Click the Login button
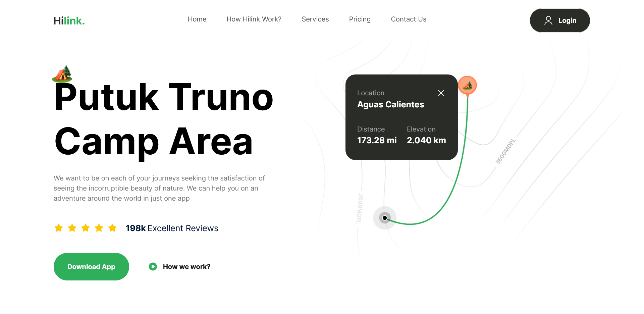This screenshot has width=644, height=314. pyautogui.click(x=560, y=20)
